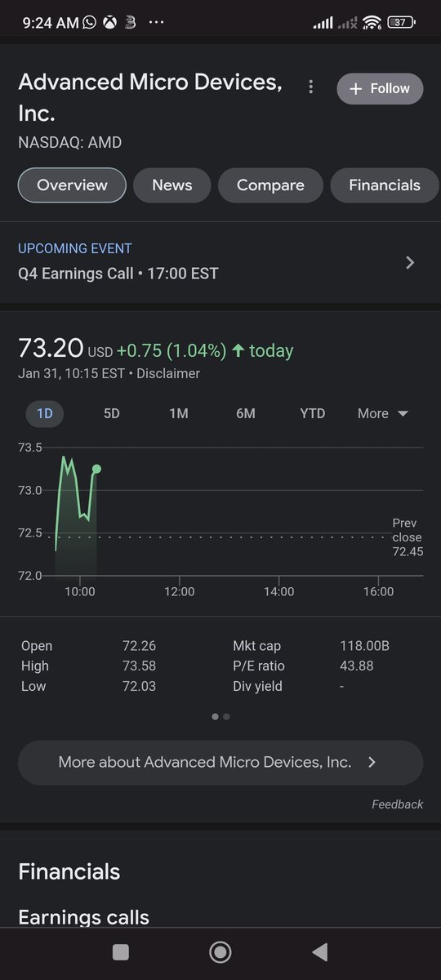Open the Q4 Earnings Call event chevron
Screen dimensions: 441x980
[x=410, y=262]
